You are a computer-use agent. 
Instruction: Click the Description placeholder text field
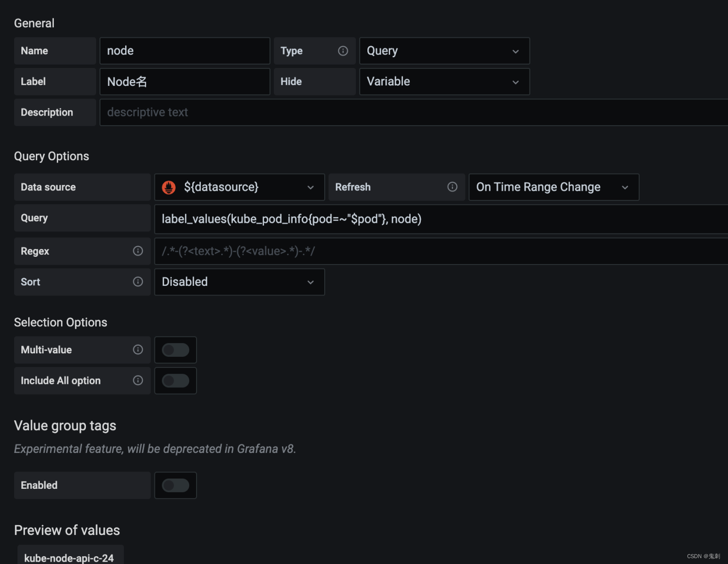point(340,112)
